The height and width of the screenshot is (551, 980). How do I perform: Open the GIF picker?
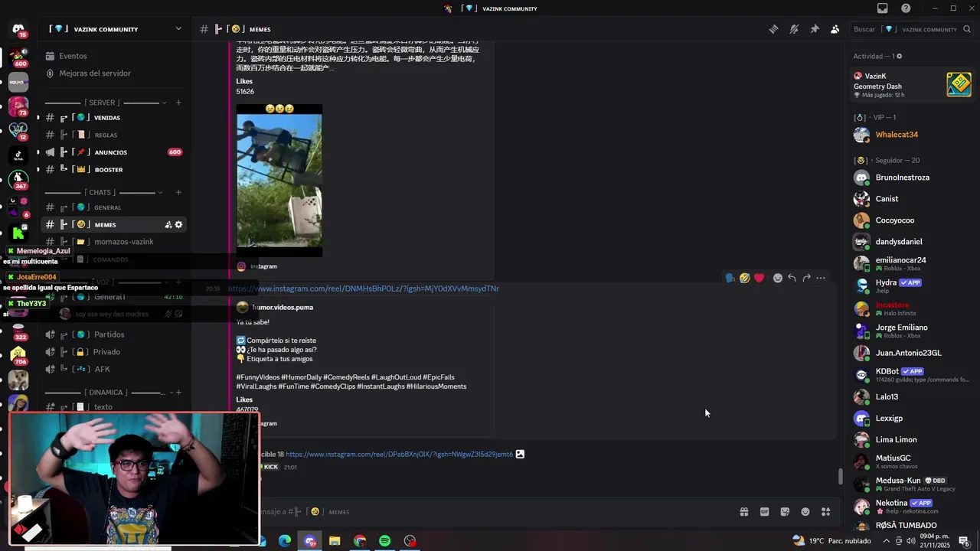click(764, 512)
